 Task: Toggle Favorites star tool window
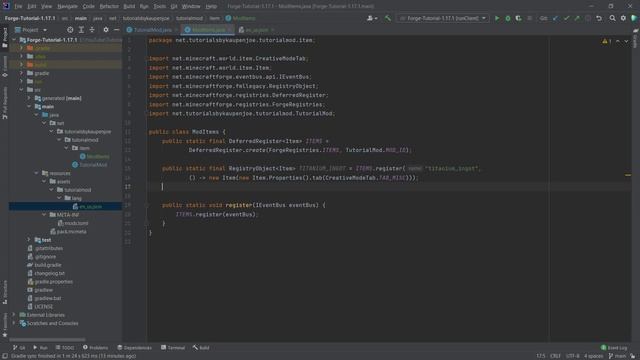tap(5, 326)
